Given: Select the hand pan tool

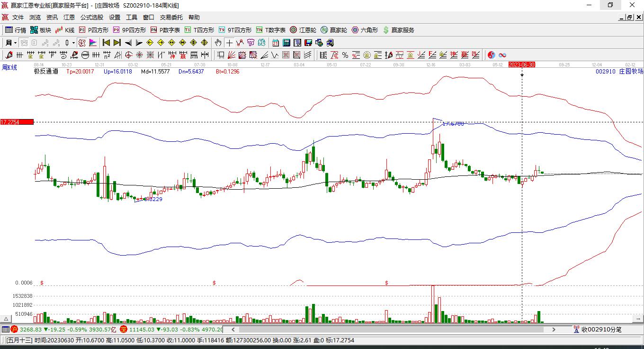Looking at the screenshot, I should (x=218, y=43).
